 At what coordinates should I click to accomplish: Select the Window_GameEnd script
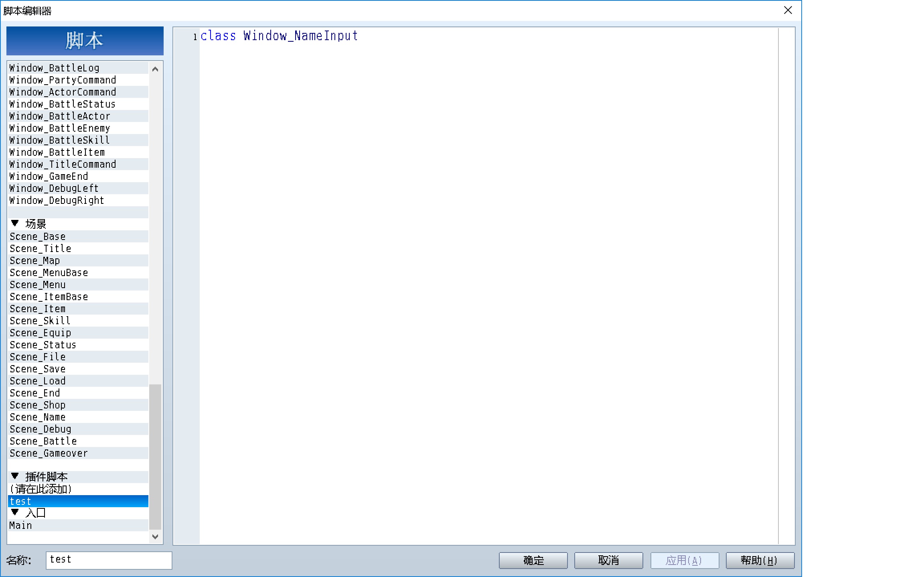click(78, 176)
